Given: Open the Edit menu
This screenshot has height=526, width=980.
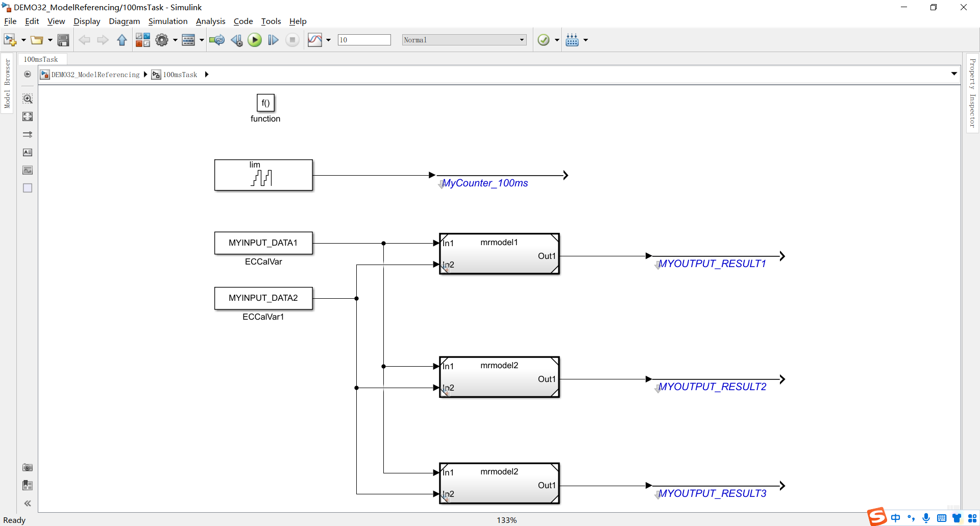Looking at the screenshot, I should (x=32, y=21).
